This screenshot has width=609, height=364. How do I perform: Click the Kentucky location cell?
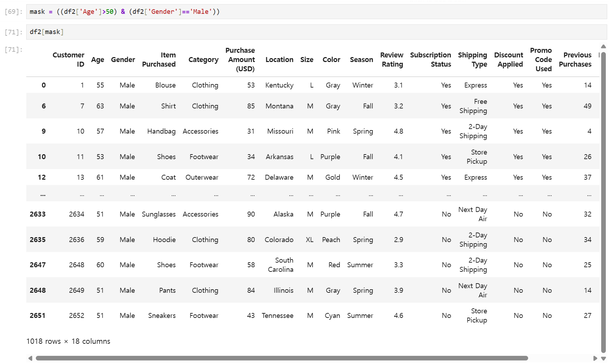279,85
